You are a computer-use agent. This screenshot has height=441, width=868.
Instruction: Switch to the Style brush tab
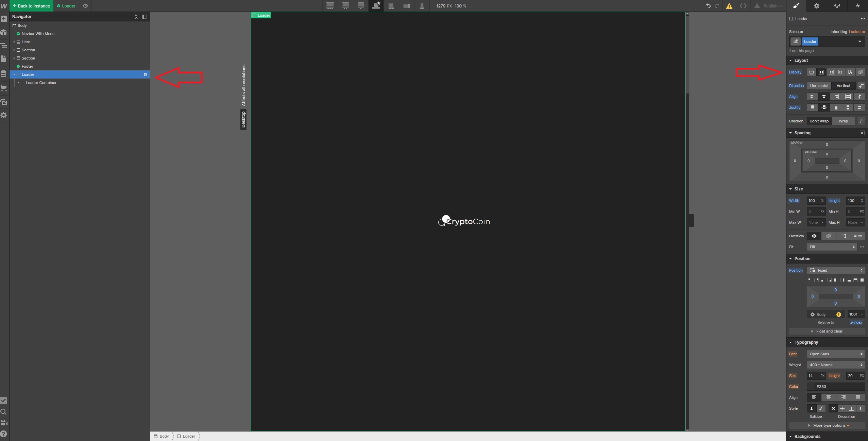[796, 6]
